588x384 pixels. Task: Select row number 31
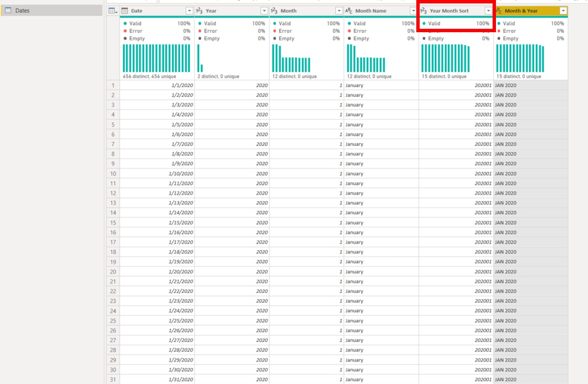(113, 380)
